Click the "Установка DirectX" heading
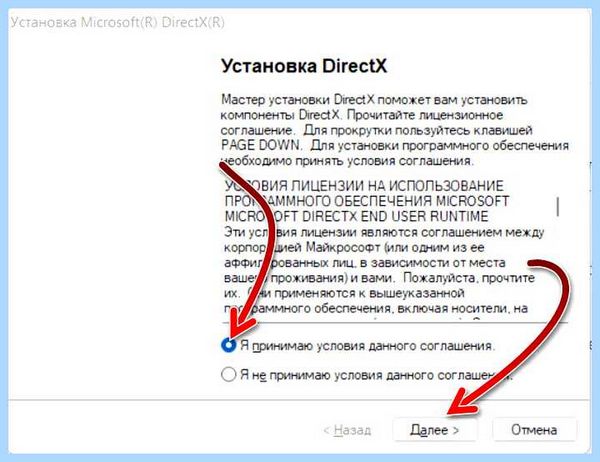Image resolution: width=600 pixels, height=462 pixels. point(304,66)
